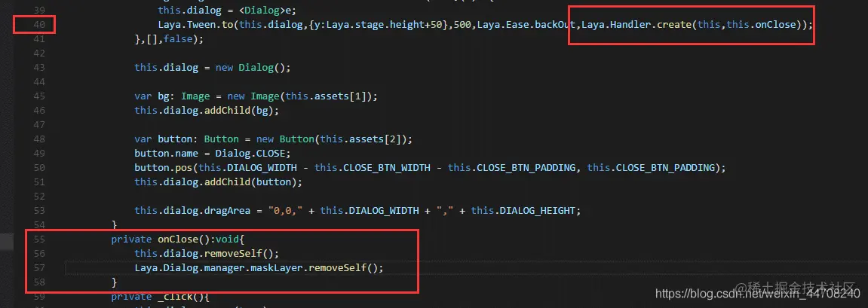Image resolution: width=868 pixels, height=308 pixels.
Task: Click line number 43 in gutter
Action: (x=39, y=68)
